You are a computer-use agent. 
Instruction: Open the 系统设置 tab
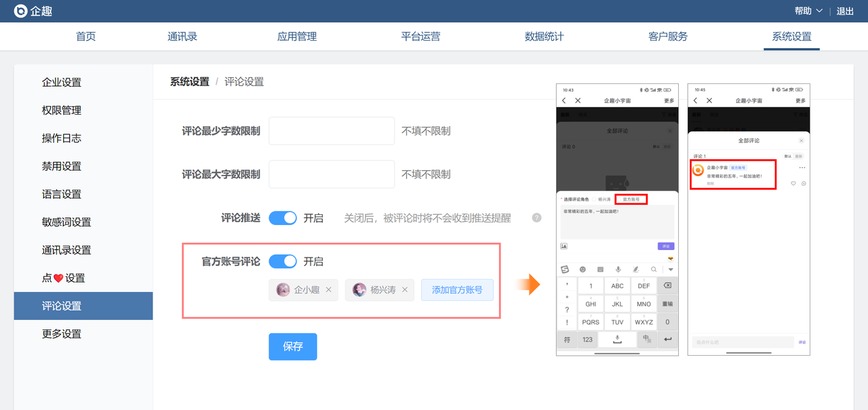click(791, 37)
